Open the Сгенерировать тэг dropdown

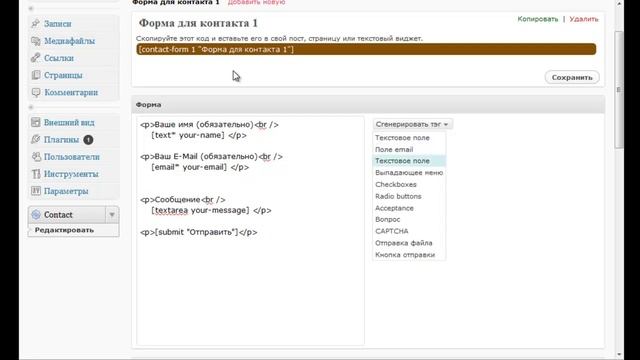pos(412,124)
